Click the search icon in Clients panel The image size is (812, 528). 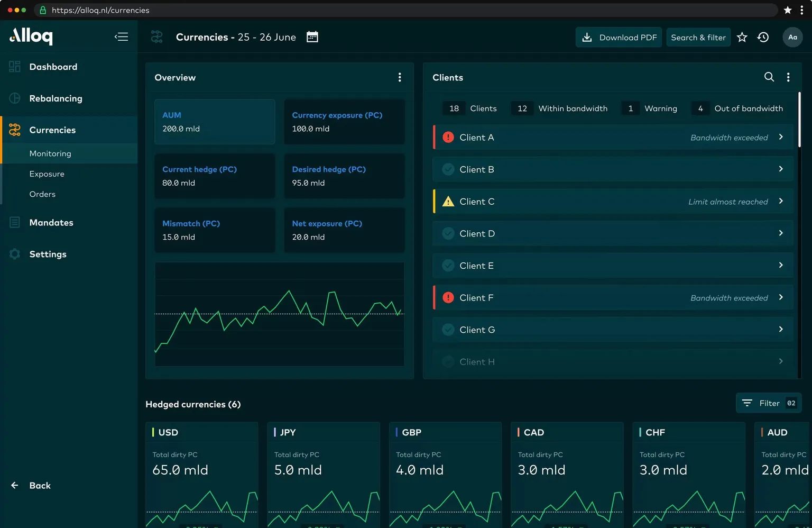(x=769, y=77)
